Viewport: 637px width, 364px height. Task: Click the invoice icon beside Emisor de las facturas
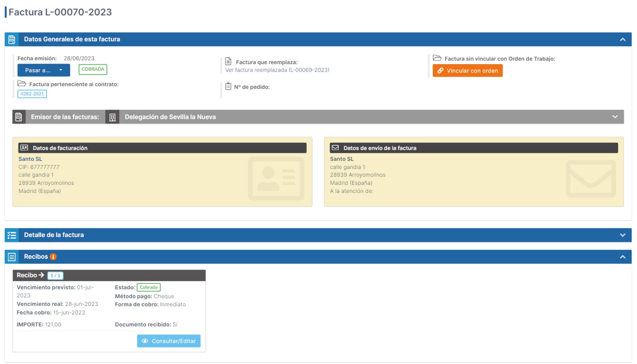click(x=19, y=117)
